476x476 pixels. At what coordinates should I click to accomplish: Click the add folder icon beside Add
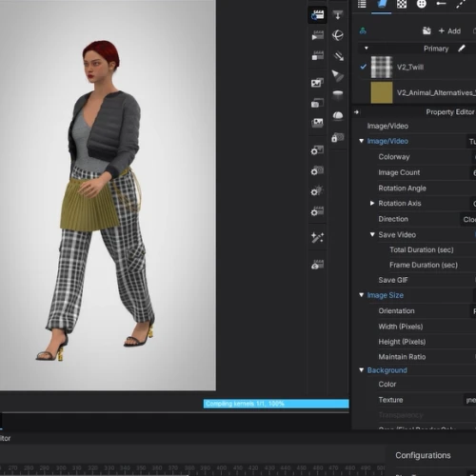tap(426, 30)
